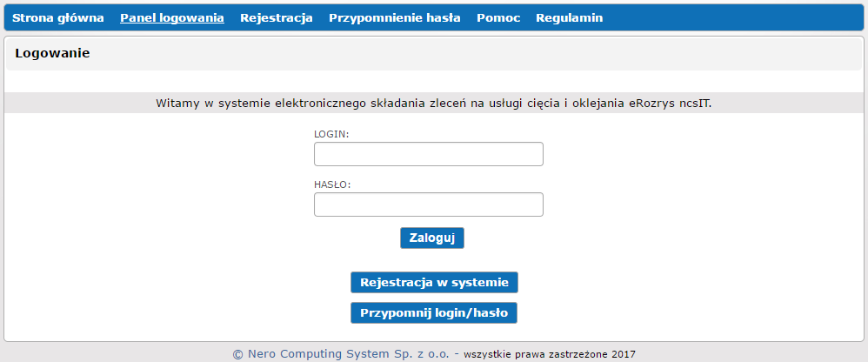This screenshot has height=362, width=868.
Task: Click the Rejestracja w systemie button
Action: [x=434, y=283]
